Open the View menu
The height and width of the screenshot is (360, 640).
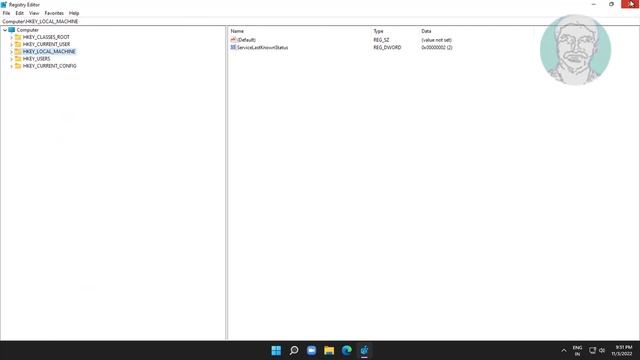[x=34, y=13]
